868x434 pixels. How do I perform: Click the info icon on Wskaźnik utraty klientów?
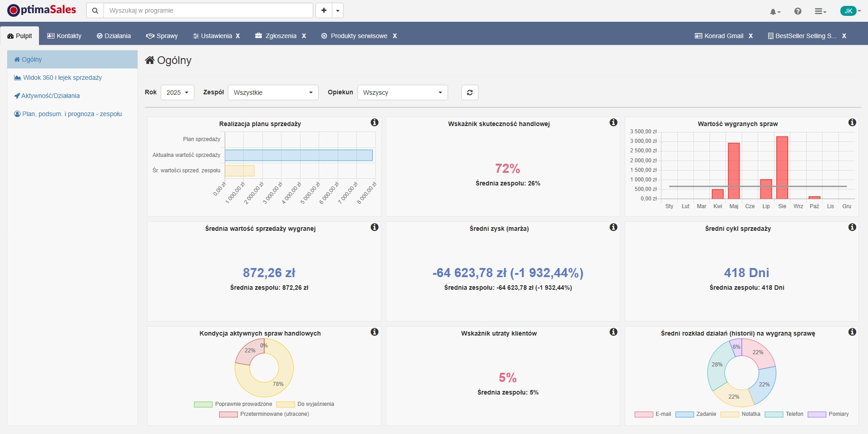coord(613,332)
